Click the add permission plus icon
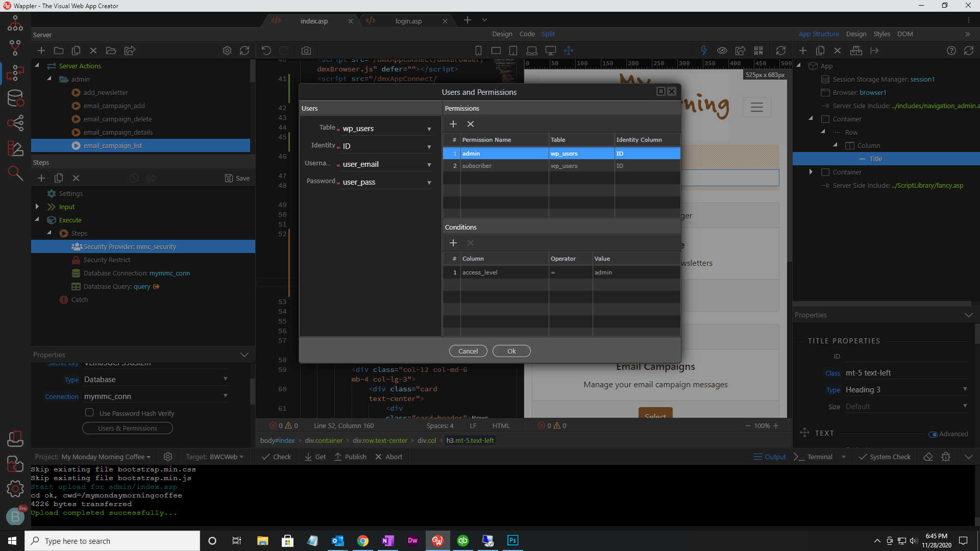980x551 pixels. click(x=453, y=124)
